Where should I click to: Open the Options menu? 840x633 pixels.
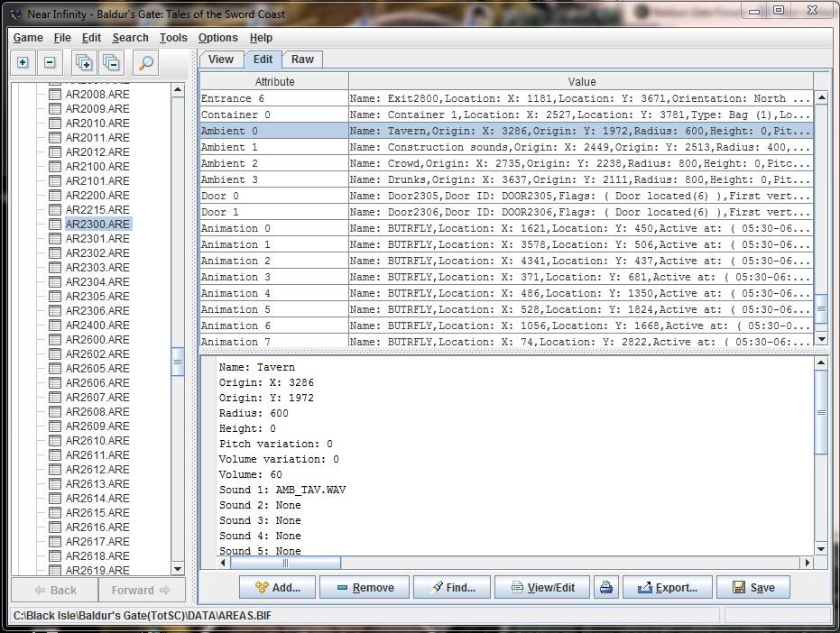217,38
